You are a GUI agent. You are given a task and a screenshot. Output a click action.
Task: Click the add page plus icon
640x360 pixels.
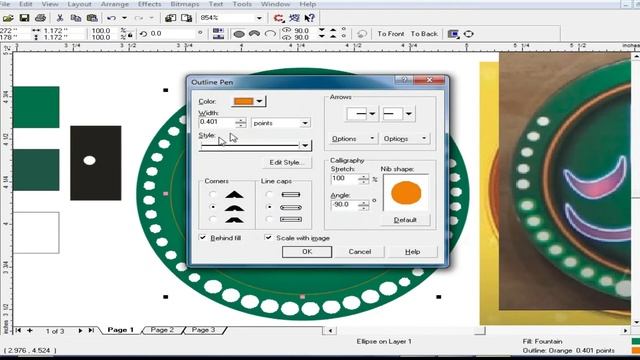(30, 330)
